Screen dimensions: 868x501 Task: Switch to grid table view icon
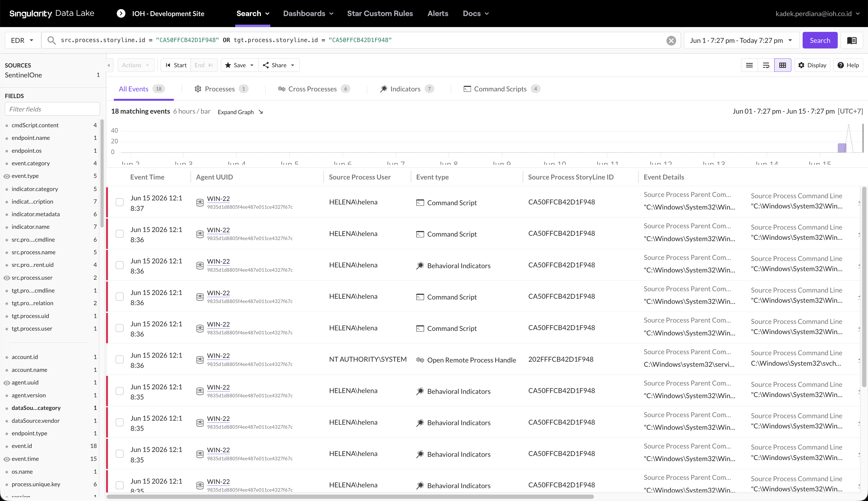[x=782, y=65]
